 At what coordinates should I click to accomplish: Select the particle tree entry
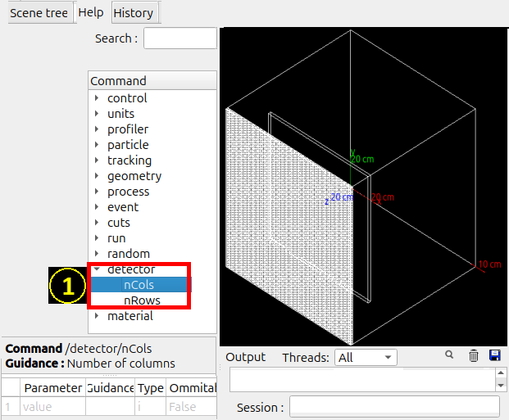[x=128, y=145]
